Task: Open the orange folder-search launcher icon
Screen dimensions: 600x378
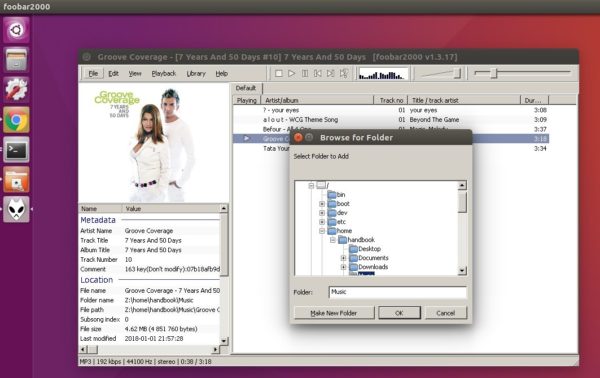Action: point(16,179)
